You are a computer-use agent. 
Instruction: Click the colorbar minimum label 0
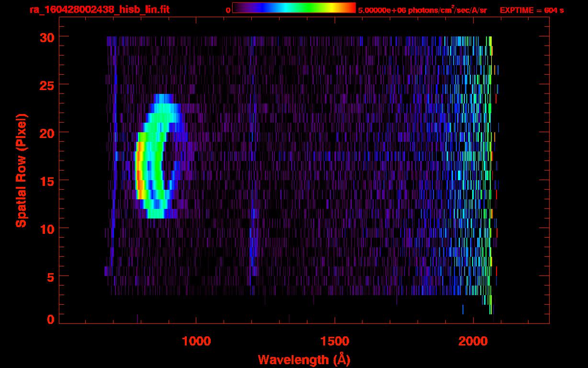coord(228,10)
